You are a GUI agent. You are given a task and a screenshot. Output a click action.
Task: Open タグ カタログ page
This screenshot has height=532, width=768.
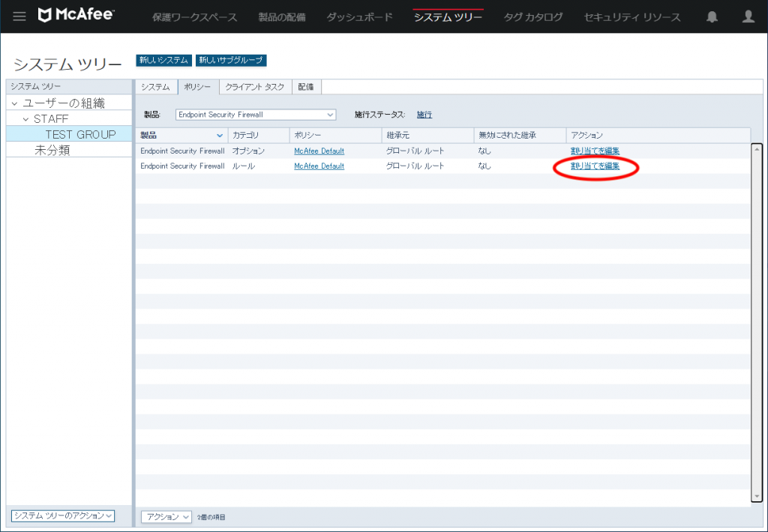point(533,17)
